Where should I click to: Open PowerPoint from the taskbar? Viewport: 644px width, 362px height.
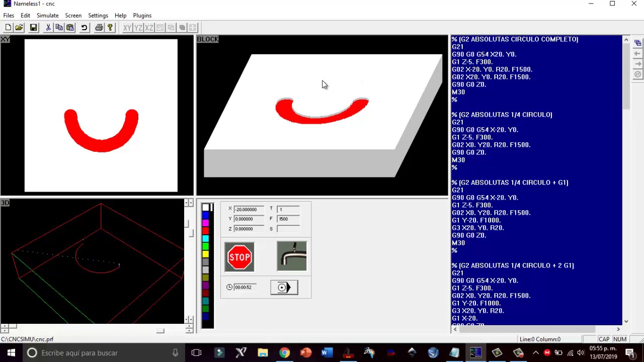click(305, 353)
